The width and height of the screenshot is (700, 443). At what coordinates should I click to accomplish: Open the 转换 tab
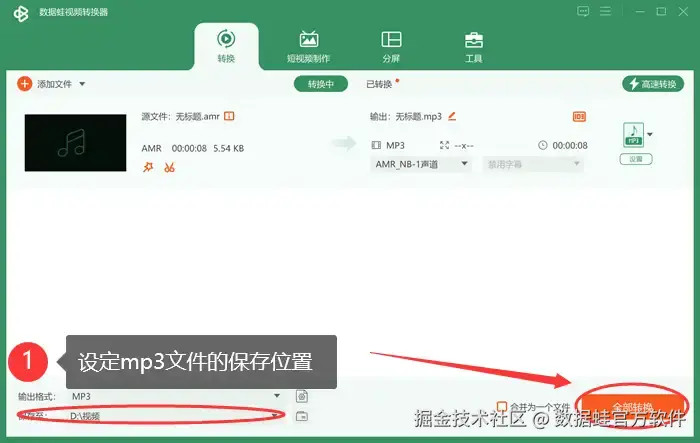click(226, 46)
